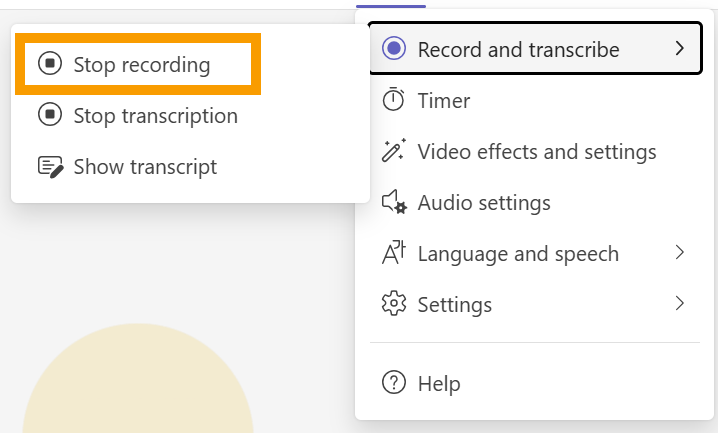
Task: Click the question mark Help icon
Action: click(x=394, y=383)
